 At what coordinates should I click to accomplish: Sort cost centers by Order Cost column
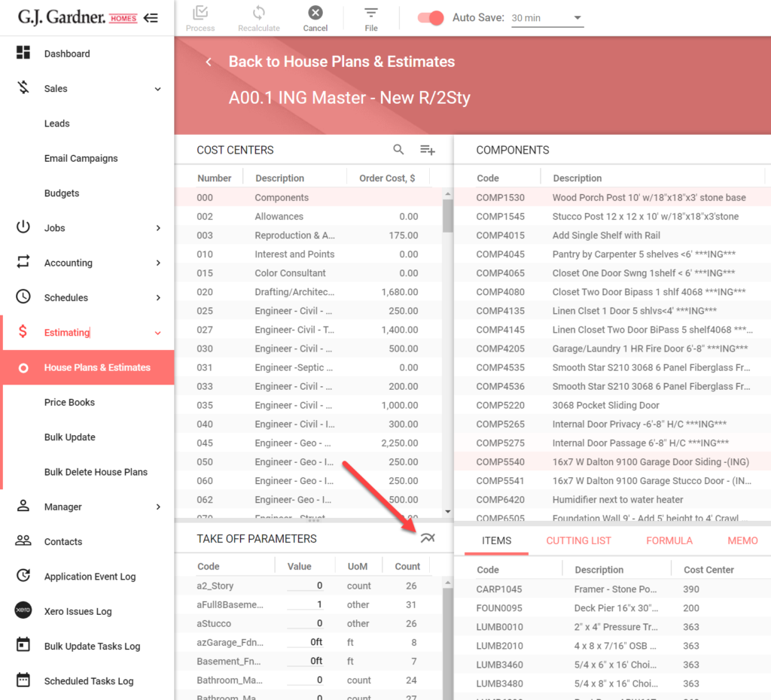point(387,178)
